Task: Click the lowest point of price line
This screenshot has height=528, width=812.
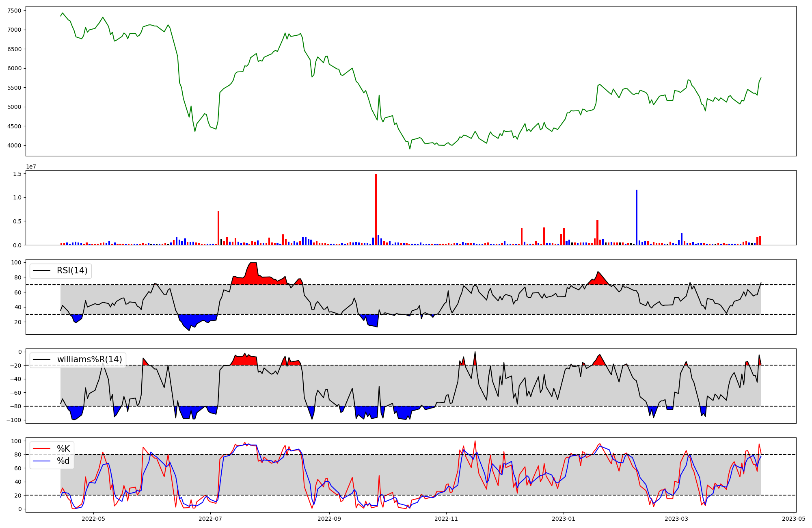Action: (x=410, y=149)
